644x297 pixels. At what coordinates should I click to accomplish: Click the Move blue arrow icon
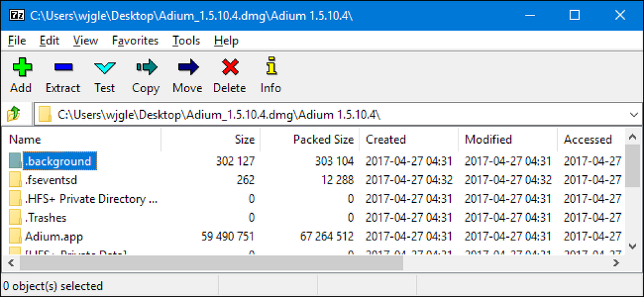coord(188,67)
